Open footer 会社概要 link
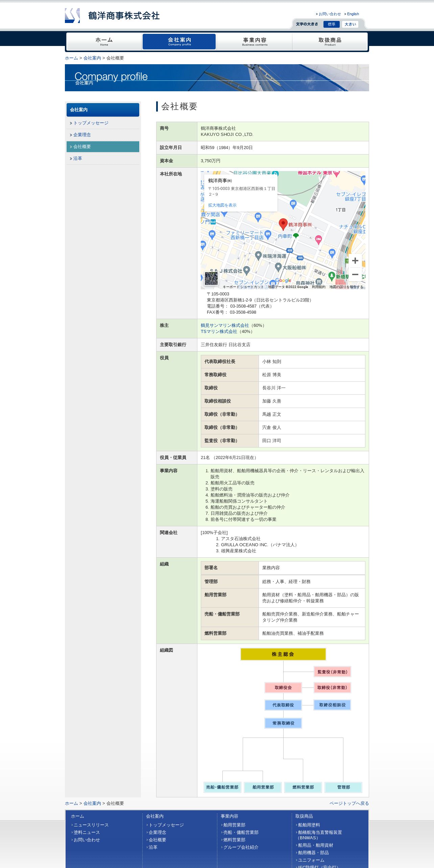The image size is (434, 868). point(158,840)
